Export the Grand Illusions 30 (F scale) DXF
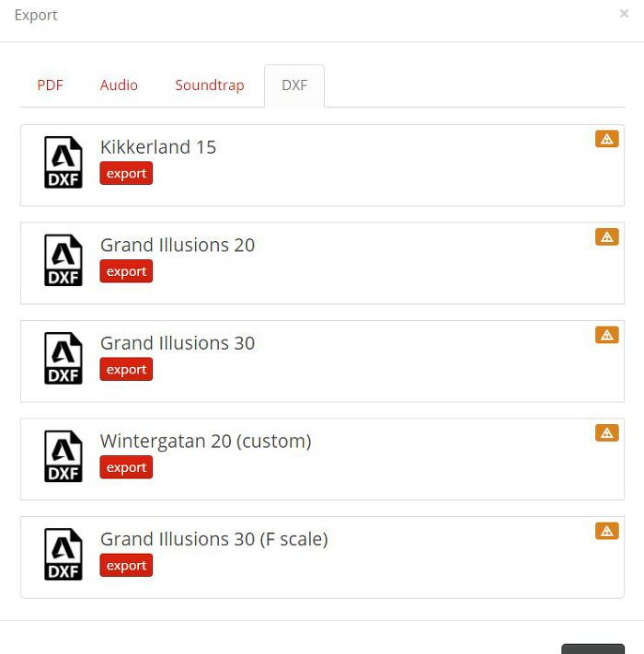The height and width of the screenshot is (654, 644). (x=126, y=565)
